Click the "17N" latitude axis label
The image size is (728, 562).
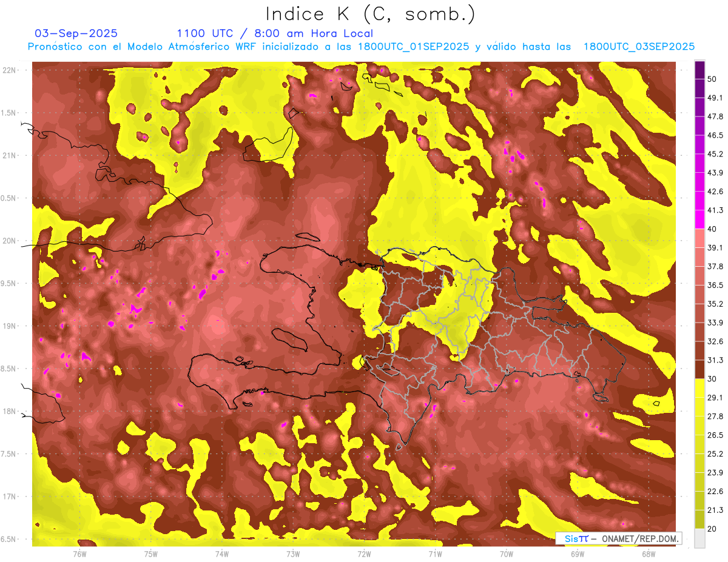[9, 497]
